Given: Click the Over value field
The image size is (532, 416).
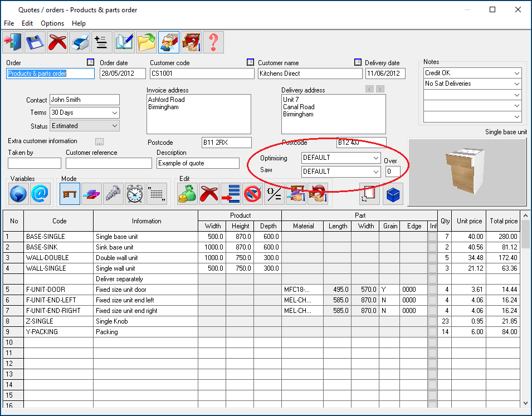Looking at the screenshot, I should click(x=393, y=172).
